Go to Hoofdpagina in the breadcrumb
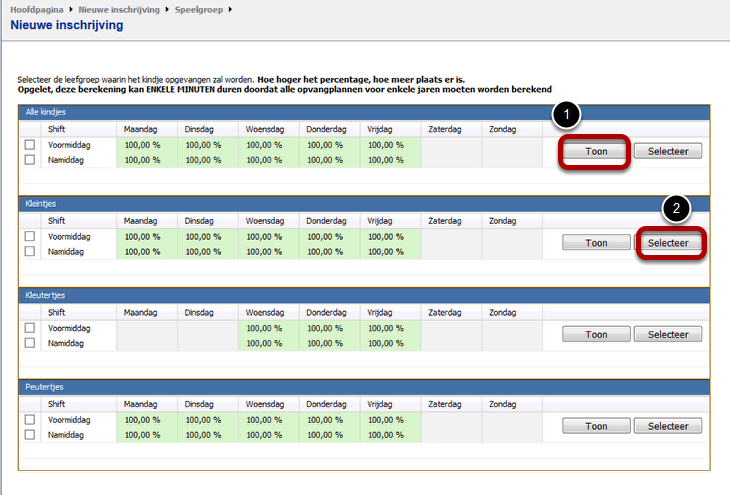 point(31,9)
